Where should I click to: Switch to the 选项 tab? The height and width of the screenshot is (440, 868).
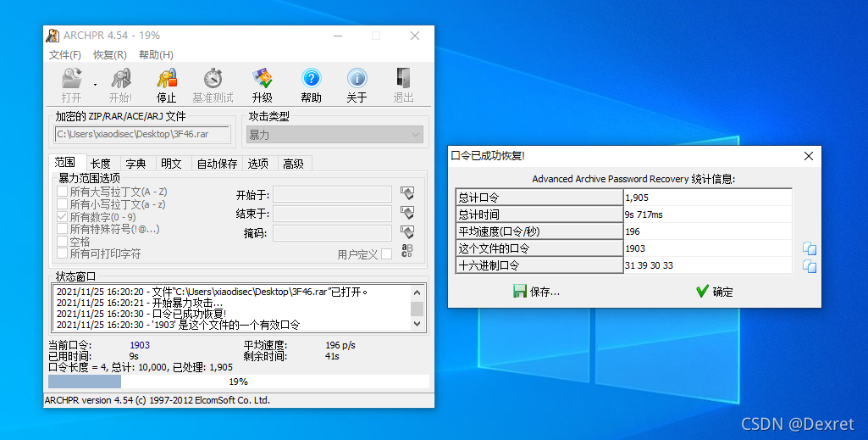pyautogui.click(x=258, y=164)
